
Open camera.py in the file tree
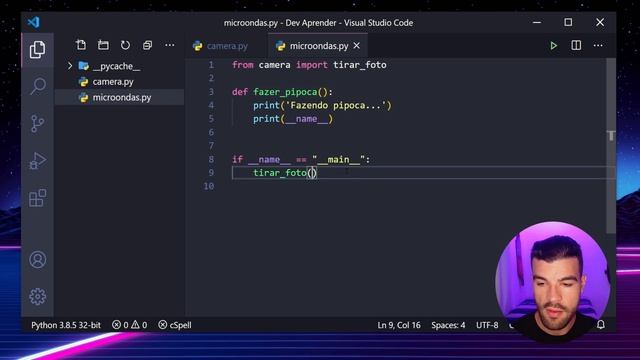click(113, 82)
